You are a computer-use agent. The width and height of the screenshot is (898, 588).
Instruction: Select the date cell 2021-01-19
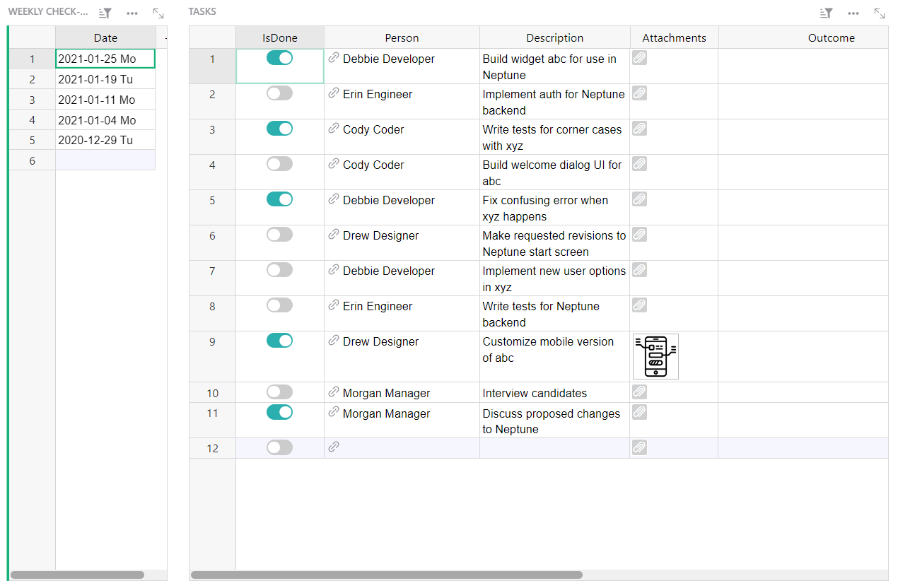105,79
